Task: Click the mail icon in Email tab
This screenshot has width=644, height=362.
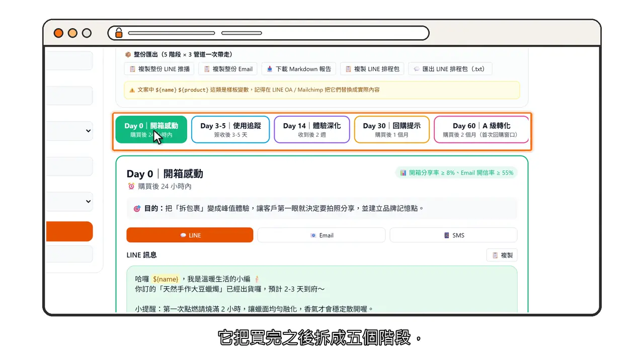Action: 313,235
